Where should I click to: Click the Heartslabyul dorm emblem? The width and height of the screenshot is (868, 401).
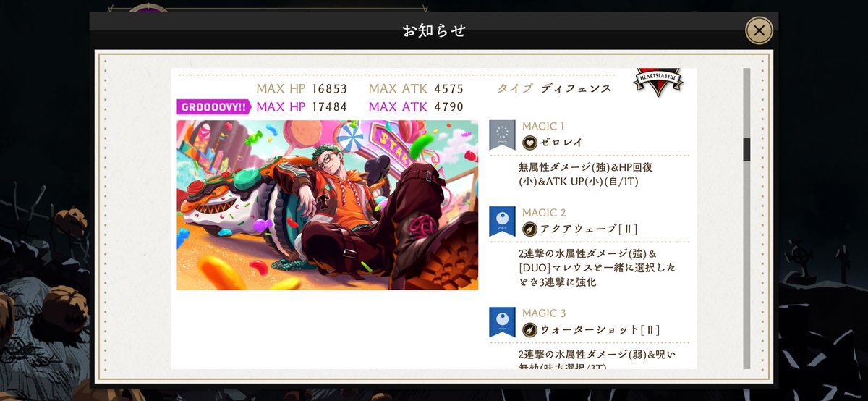[x=658, y=82]
